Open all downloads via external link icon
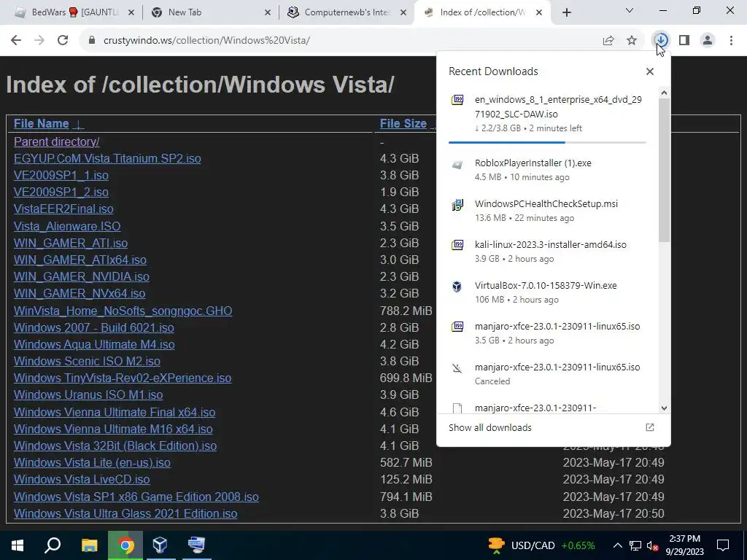Image resolution: width=747 pixels, height=560 pixels. (650, 427)
